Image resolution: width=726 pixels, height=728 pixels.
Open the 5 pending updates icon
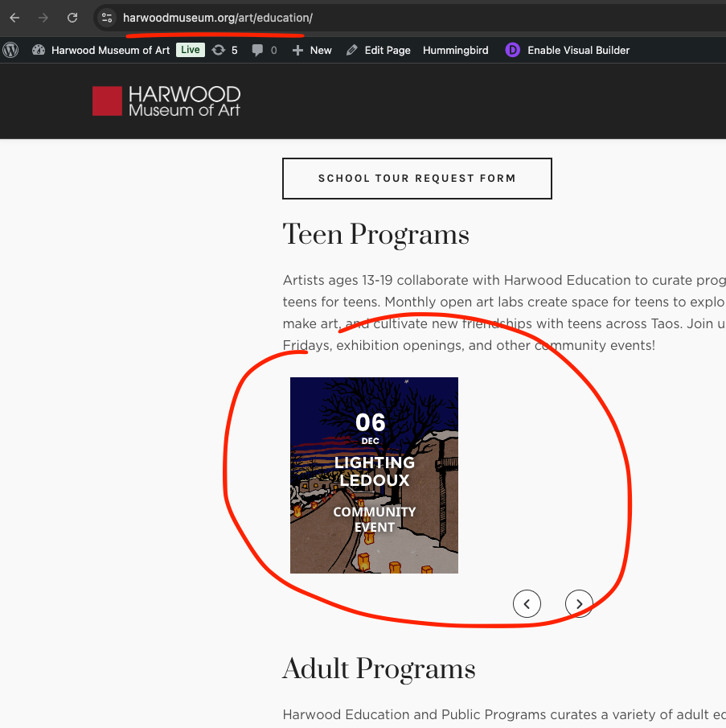tap(224, 50)
